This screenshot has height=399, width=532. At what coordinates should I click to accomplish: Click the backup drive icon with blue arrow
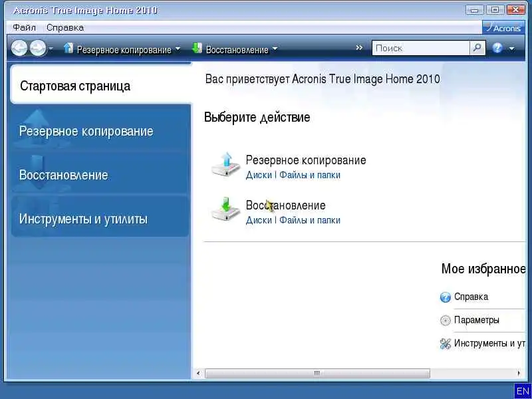click(225, 164)
